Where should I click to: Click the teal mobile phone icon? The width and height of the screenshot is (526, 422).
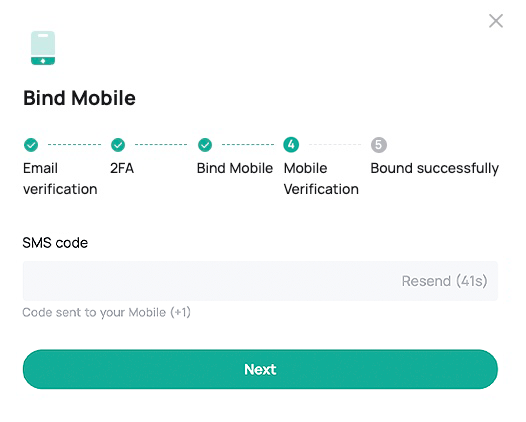(43, 48)
